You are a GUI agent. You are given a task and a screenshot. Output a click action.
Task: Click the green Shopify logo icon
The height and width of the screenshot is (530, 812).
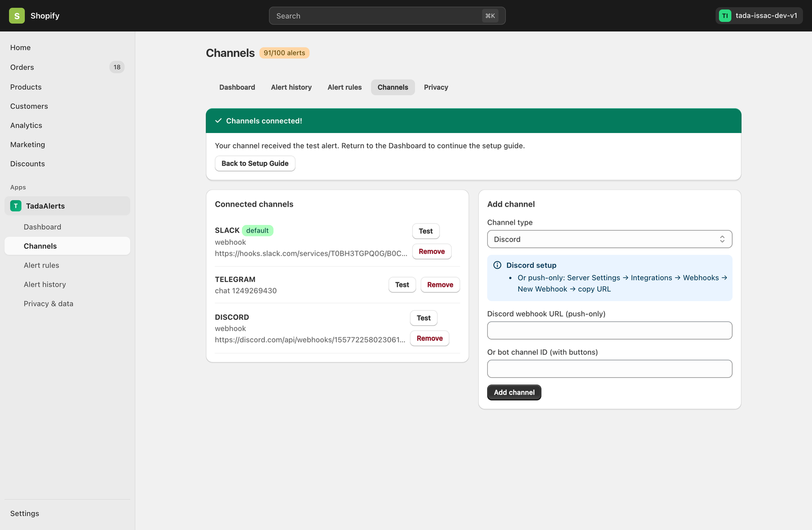pos(17,16)
